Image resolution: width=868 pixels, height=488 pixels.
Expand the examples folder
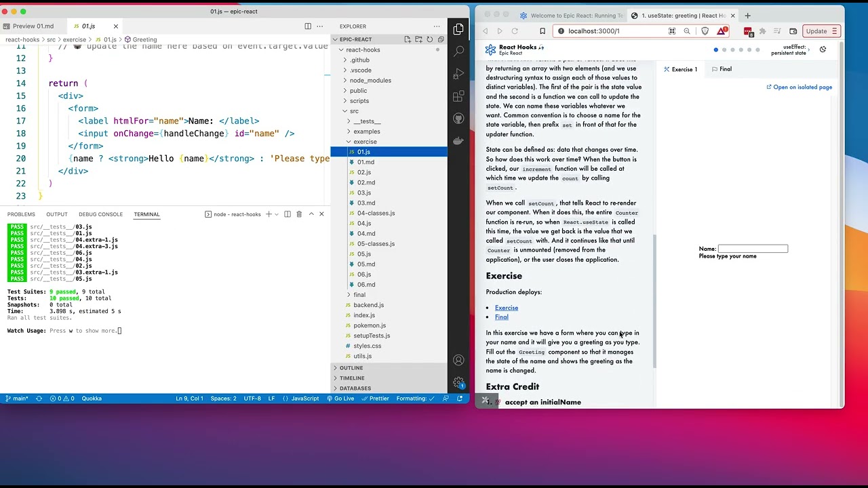366,131
